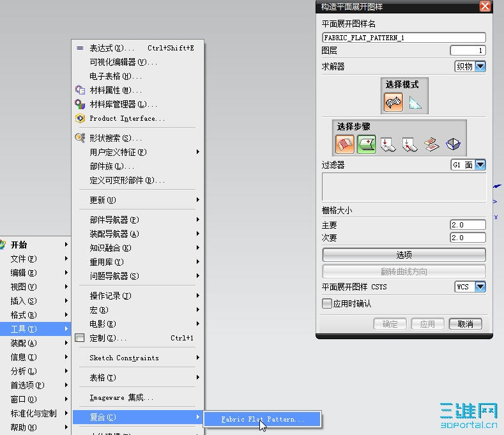Open the 格式 menu
Image resolution: width=504 pixels, height=435 pixels.
click(x=35, y=315)
